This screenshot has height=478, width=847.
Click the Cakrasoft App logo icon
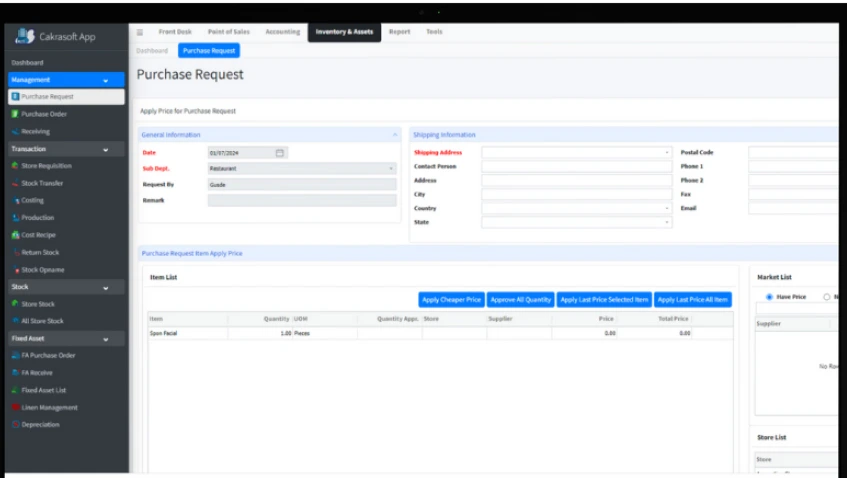tap(24, 36)
